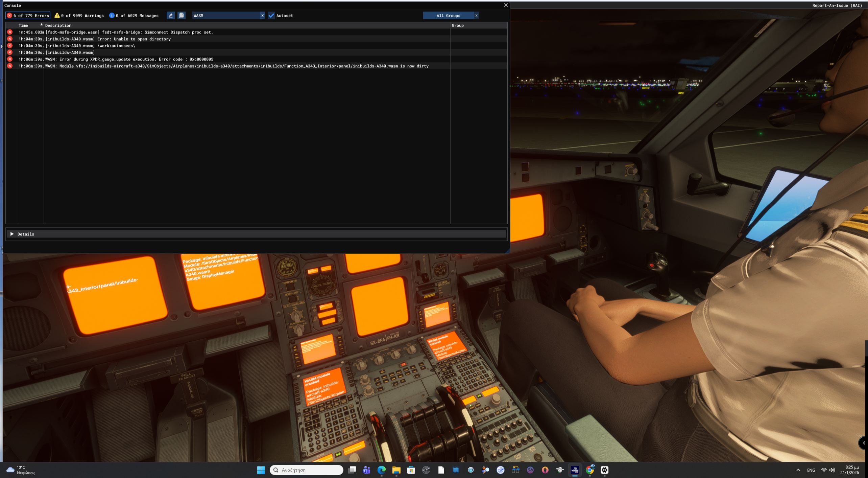The width and height of the screenshot is (868, 478).
Task: Select the 'wasm is now dirty' log row
Action: [237, 66]
